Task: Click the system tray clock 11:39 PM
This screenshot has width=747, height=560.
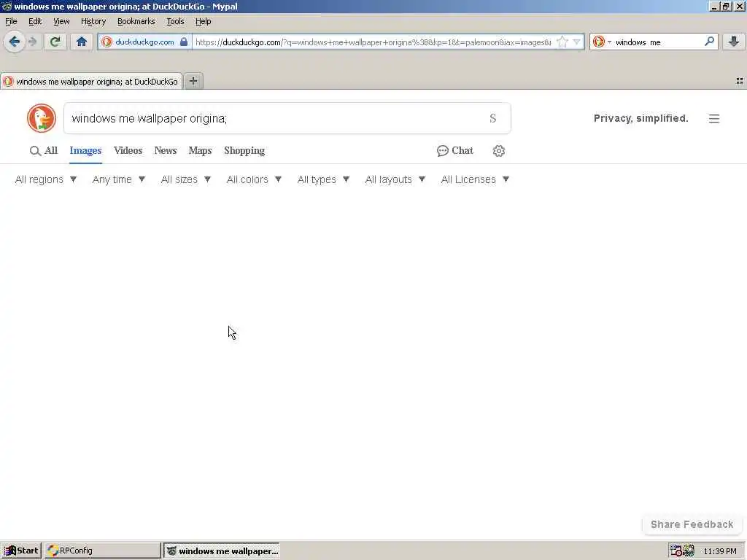Action: click(x=720, y=551)
